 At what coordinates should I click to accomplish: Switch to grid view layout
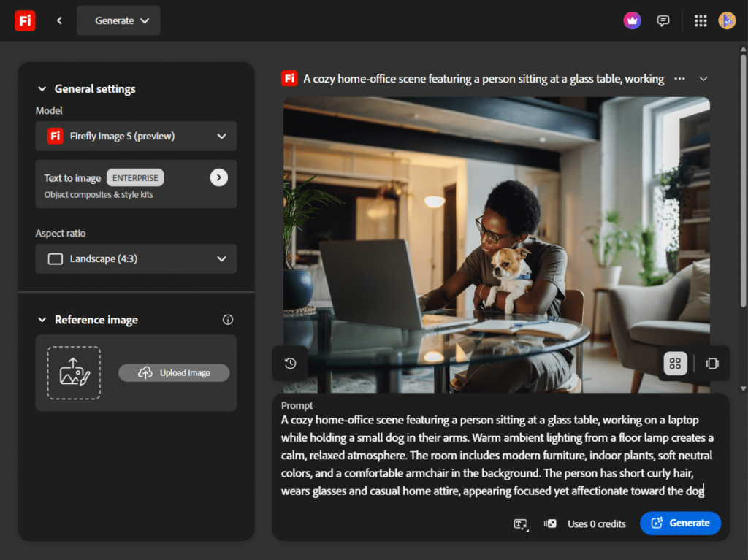675,364
